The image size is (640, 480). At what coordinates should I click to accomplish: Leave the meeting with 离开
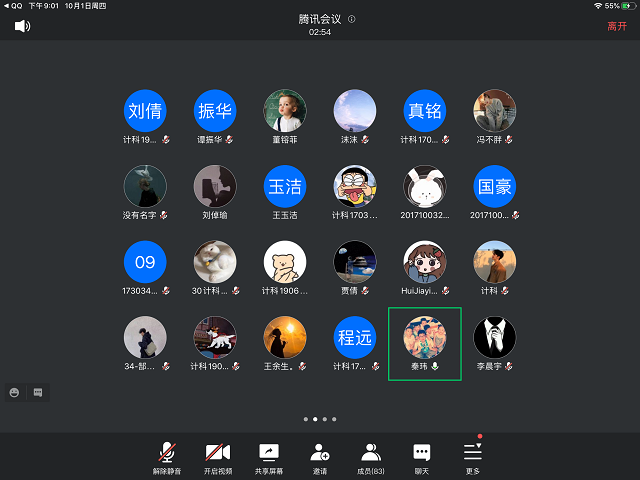617,26
